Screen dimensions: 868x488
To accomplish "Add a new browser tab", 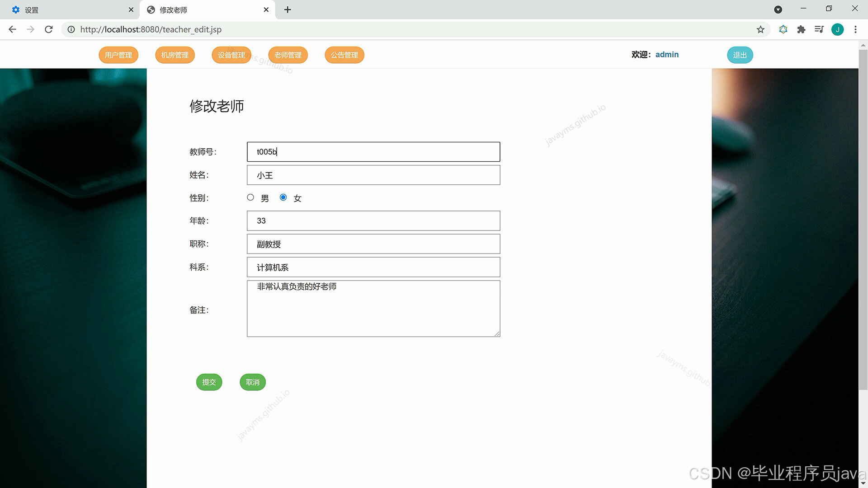I will [x=288, y=9].
